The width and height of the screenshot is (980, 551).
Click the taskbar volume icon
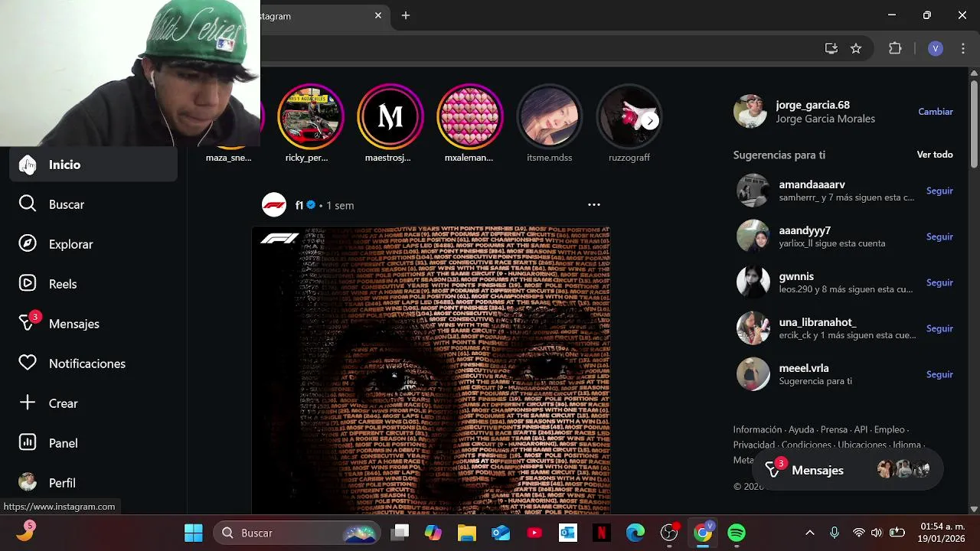point(877,533)
